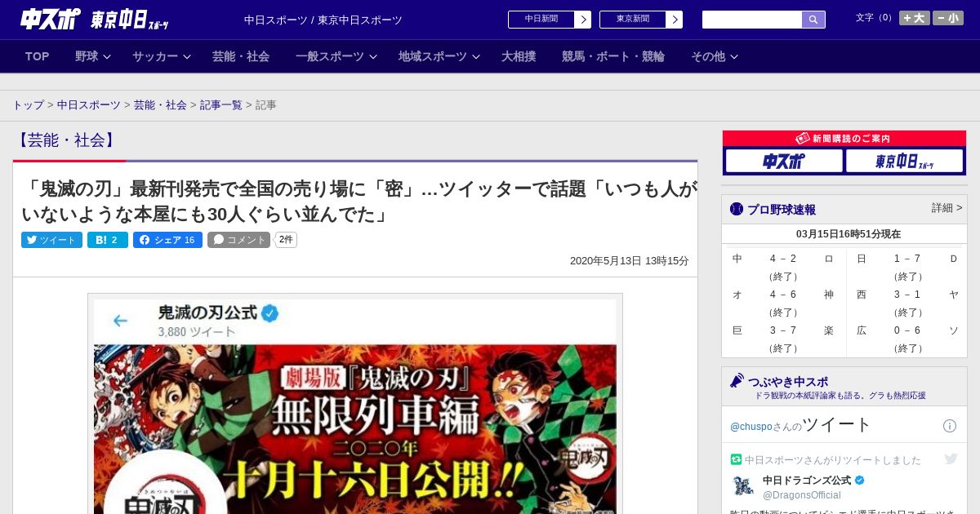The image size is (980, 514).
Task: Click the Twitter bird icon in tweet
Action: (x=951, y=459)
